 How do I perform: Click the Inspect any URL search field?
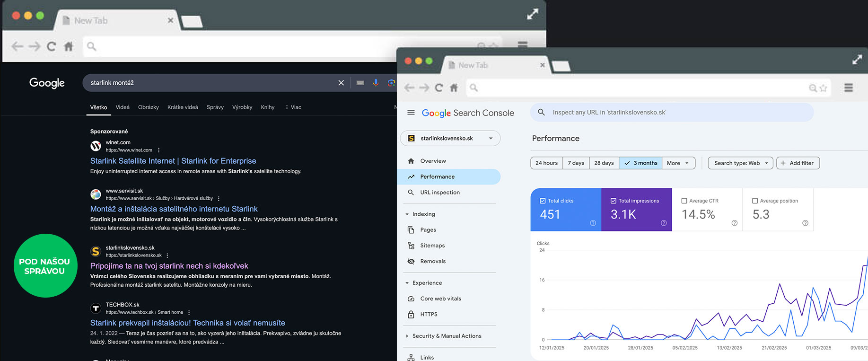coord(672,113)
